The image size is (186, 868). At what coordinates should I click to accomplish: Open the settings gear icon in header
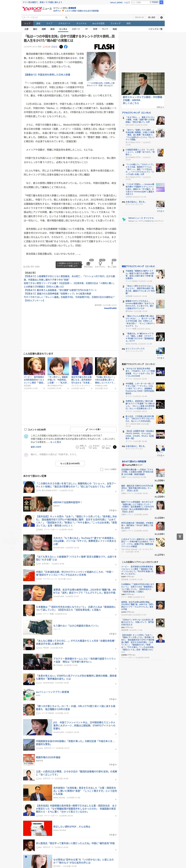tap(161, 17)
